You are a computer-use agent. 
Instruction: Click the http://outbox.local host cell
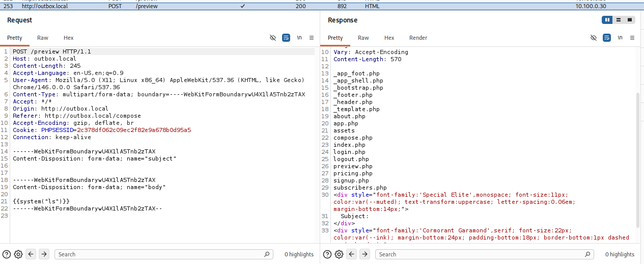(x=45, y=6)
